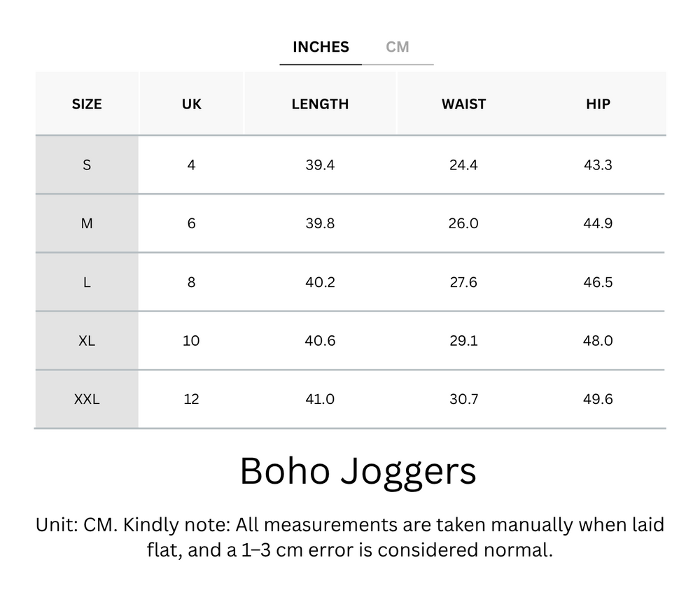Image resolution: width=700 pixels, height=602 pixels.
Task: Select the XXL size row label
Action: 86,399
